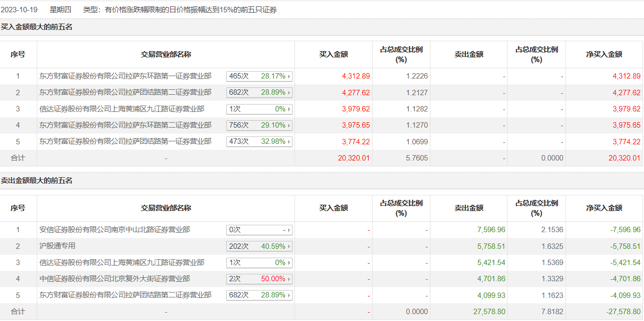Open 安信证券南京中山北路证券营业部 link
This screenshot has height=321, width=644.
(114, 230)
